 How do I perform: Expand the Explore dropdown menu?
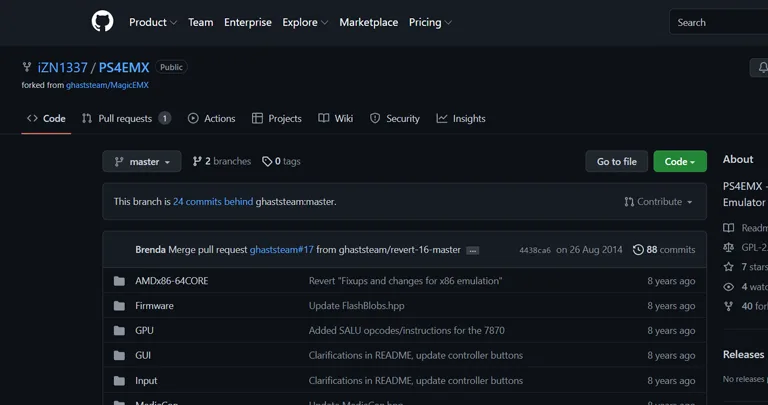point(305,23)
